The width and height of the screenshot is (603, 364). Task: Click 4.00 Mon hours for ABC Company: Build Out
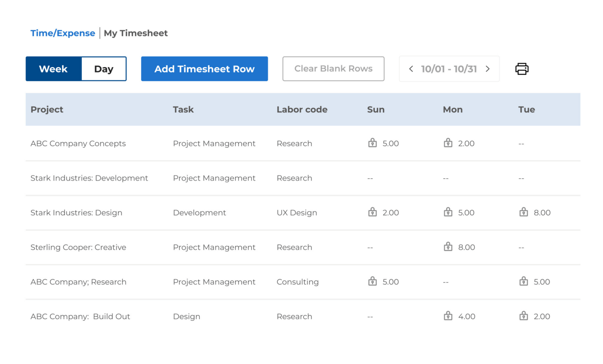point(466,316)
